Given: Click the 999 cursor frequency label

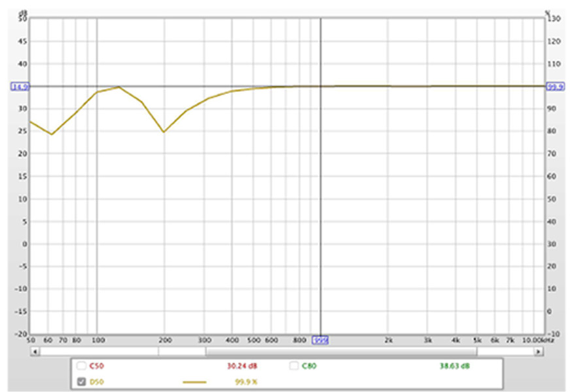Looking at the screenshot, I should [320, 340].
